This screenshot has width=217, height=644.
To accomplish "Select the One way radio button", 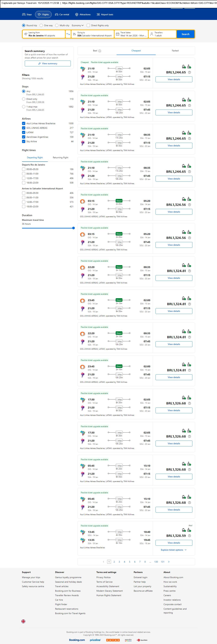I will pos(41,25).
